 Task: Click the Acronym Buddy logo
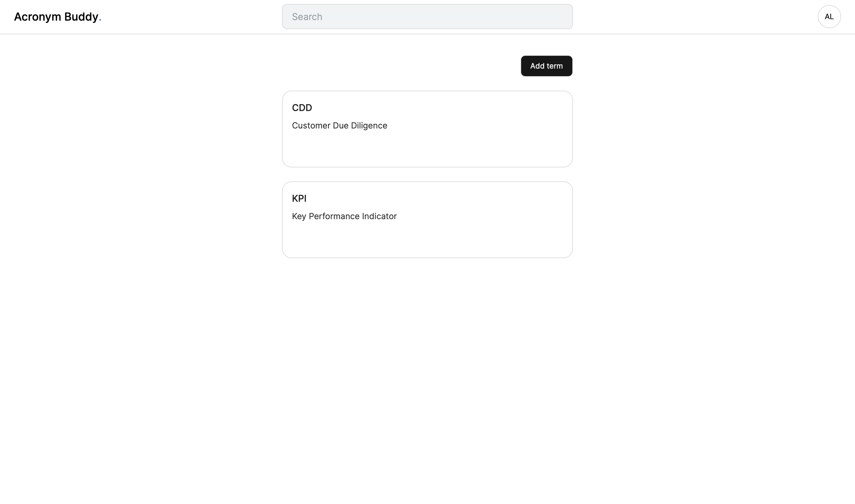57,17
